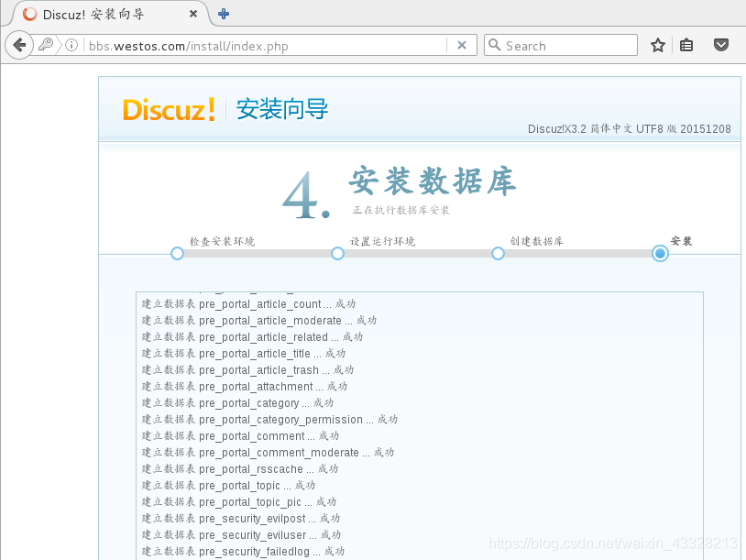
Task: Click the search magnifier icon
Action: pyautogui.click(x=494, y=45)
